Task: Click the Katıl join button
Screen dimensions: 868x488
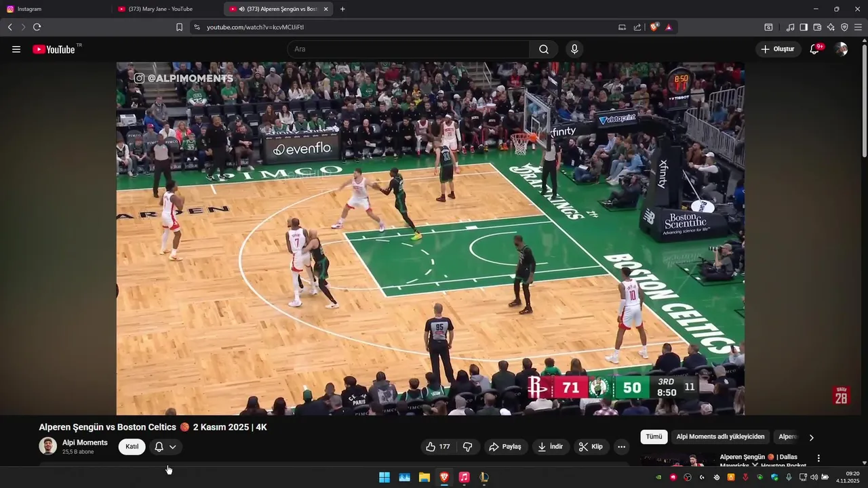Action: point(132,447)
